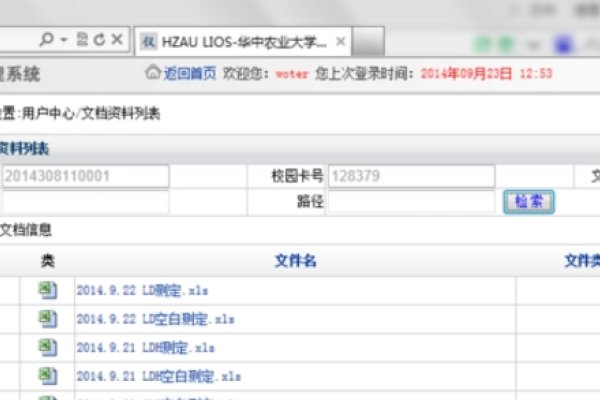
Task: Click the breadcrumb 用户中心/文档资料列表
Action: 91,113
